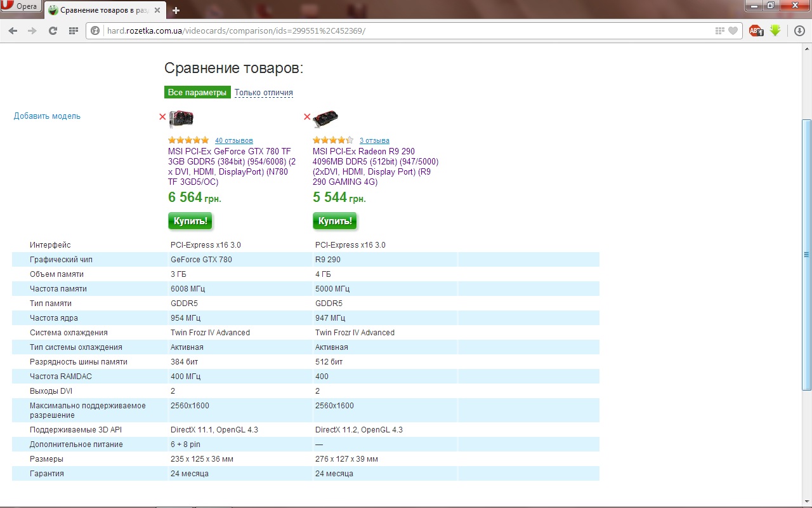
Task: Click the vertical page scrollbar thumb
Action: 806,254
